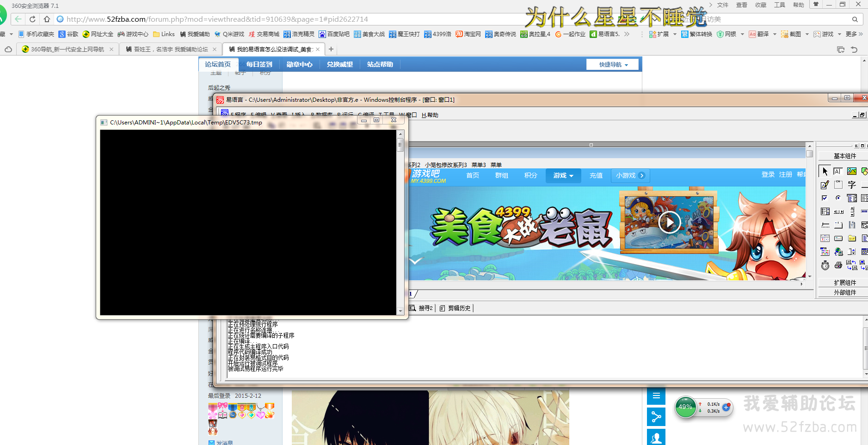Select the pointer tool in the component palette
Image resolution: width=868 pixels, height=445 pixels.
point(825,172)
